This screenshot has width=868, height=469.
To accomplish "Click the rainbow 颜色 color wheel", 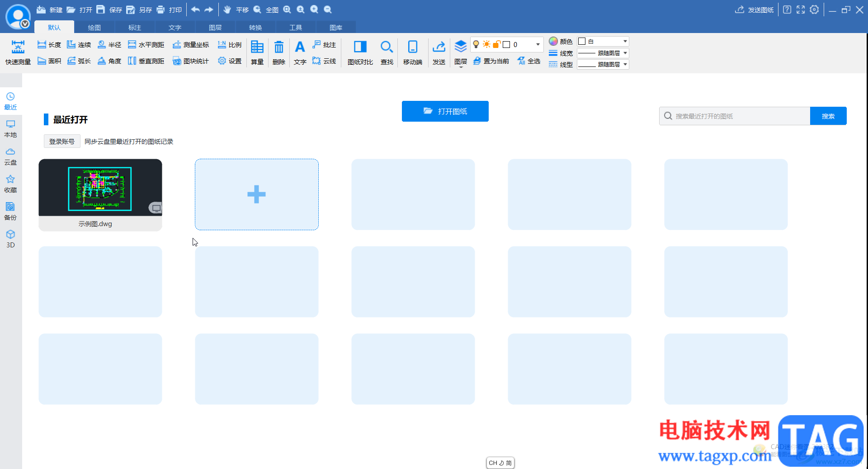I will [553, 41].
